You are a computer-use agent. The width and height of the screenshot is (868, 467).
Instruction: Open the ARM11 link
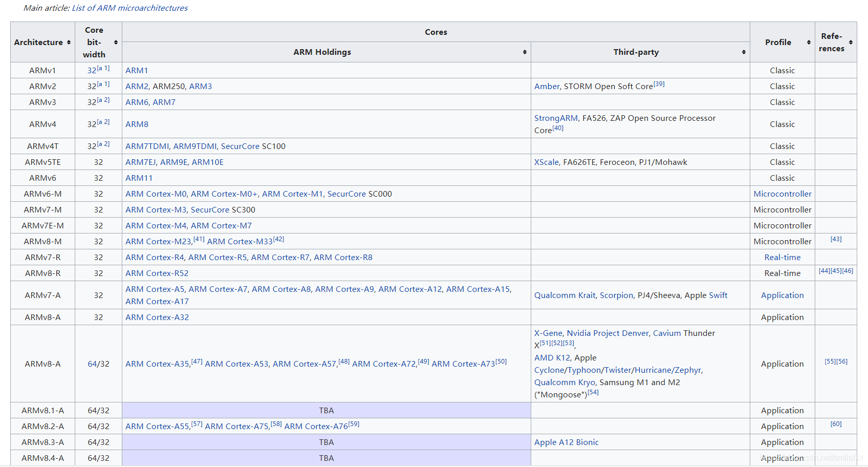pyautogui.click(x=139, y=178)
